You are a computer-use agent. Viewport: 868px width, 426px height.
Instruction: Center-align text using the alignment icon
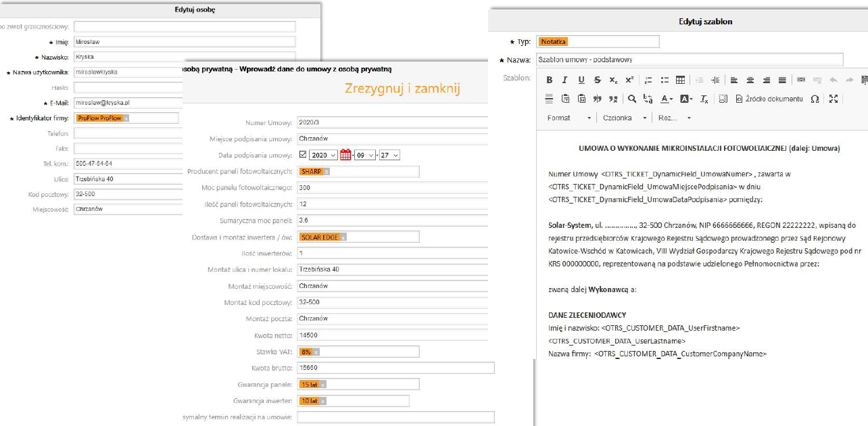point(750,80)
